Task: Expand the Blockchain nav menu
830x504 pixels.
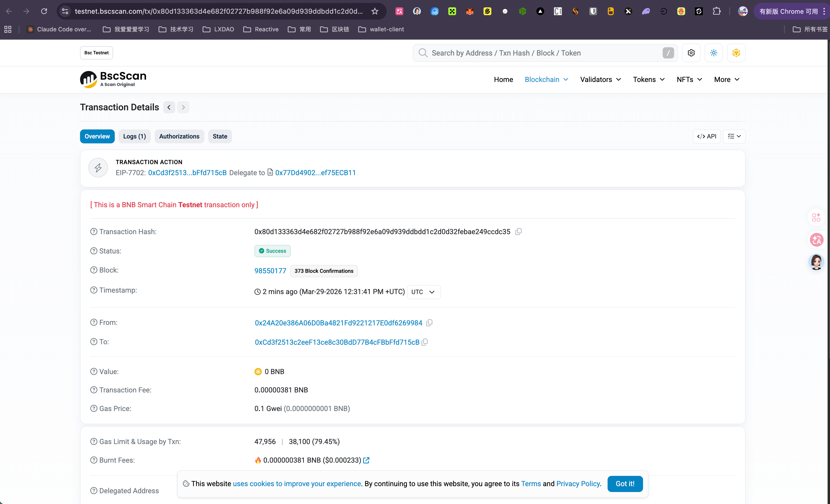Action: click(x=546, y=80)
